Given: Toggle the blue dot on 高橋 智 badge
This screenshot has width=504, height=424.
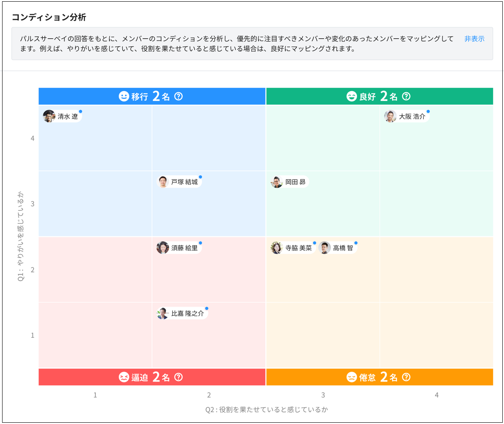Looking at the screenshot, I should 356,242.
